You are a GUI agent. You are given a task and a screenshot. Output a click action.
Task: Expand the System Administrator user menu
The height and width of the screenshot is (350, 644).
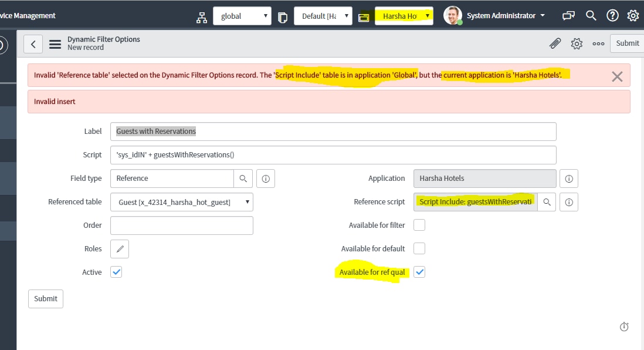point(506,16)
